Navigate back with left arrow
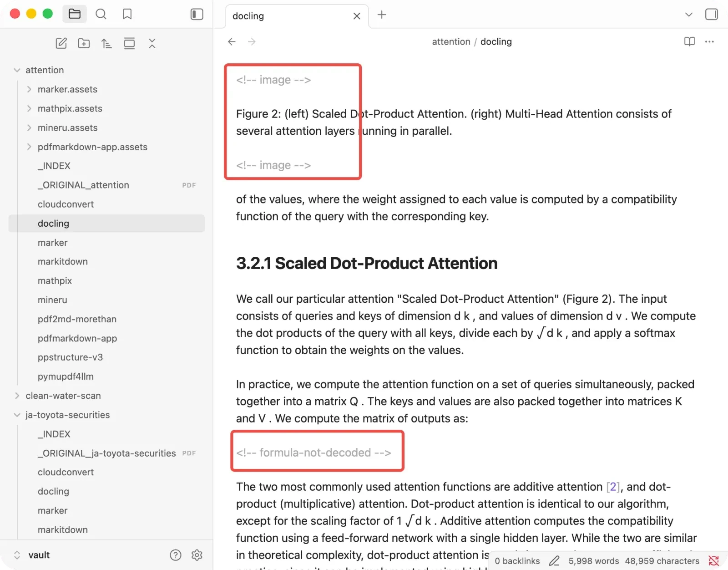The image size is (728, 570). point(232,41)
